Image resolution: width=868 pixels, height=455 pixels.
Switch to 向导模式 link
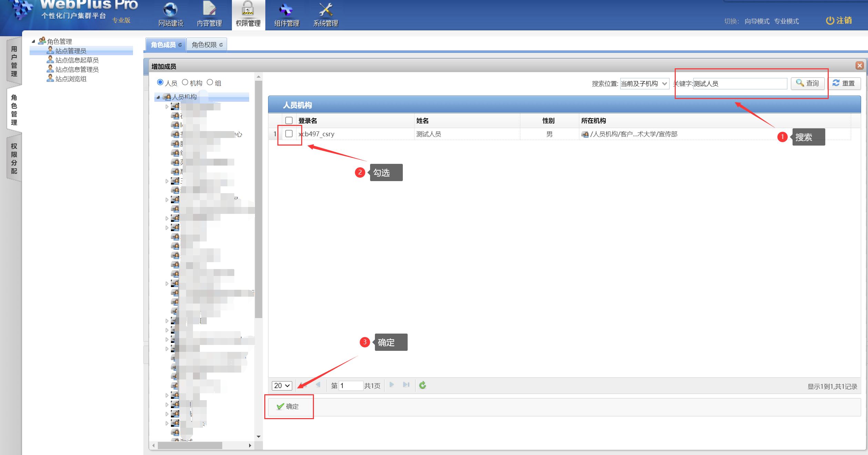click(757, 21)
